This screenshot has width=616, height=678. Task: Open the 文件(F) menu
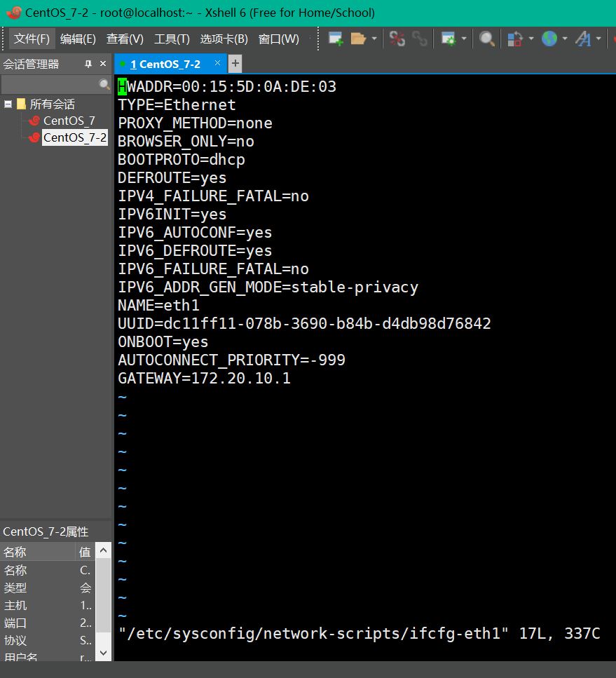(x=32, y=39)
